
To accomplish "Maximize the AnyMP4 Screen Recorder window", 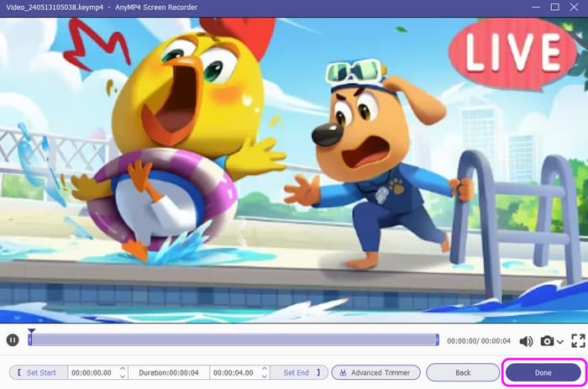I will [555, 7].
